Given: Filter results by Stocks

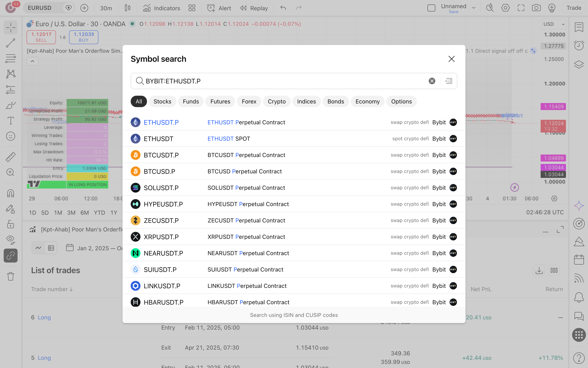Looking at the screenshot, I should 162,101.
